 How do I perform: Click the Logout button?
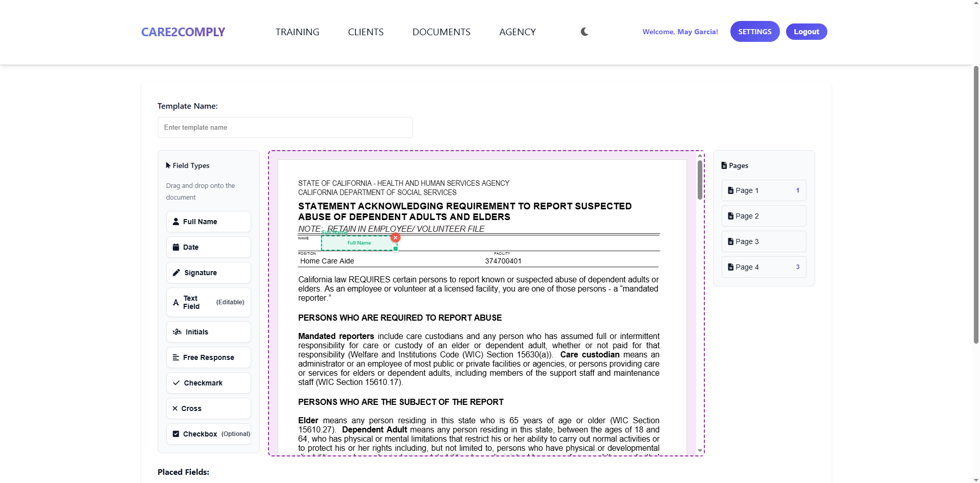point(806,31)
